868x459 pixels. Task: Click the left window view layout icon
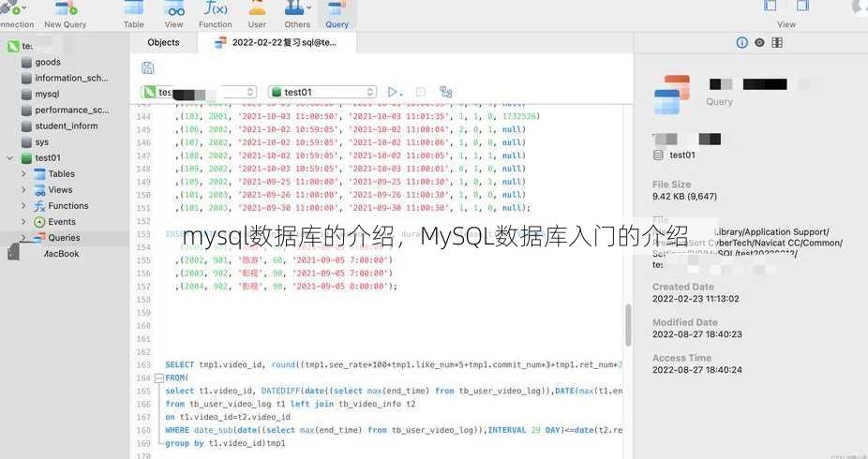click(x=770, y=6)
